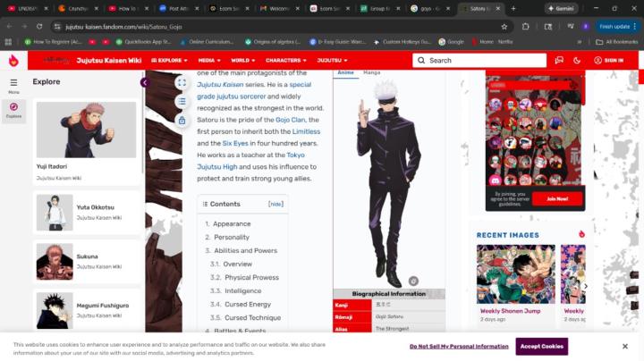Bookmark this page with the star icon
The image size is (644, 361).
[x=504, y=27]
